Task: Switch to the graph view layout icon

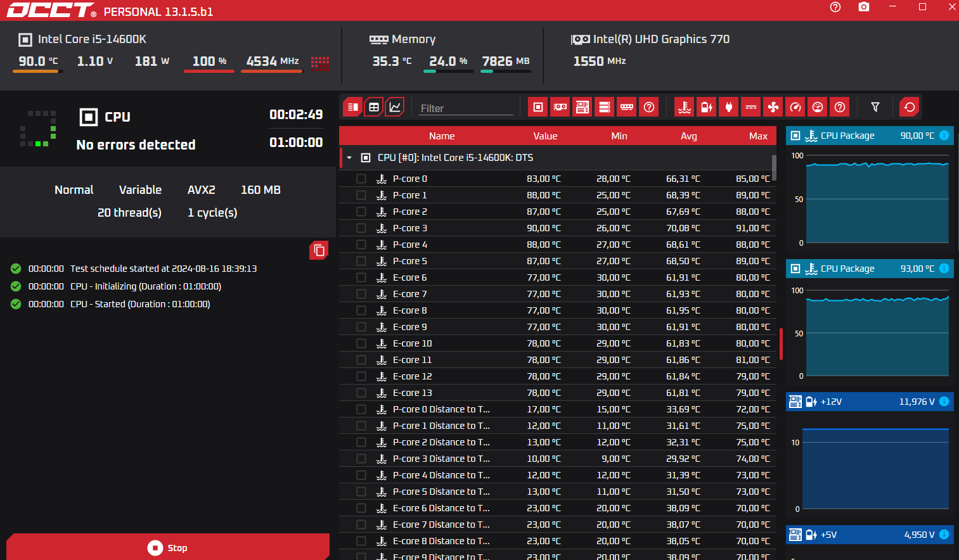Action: (395, 107)
